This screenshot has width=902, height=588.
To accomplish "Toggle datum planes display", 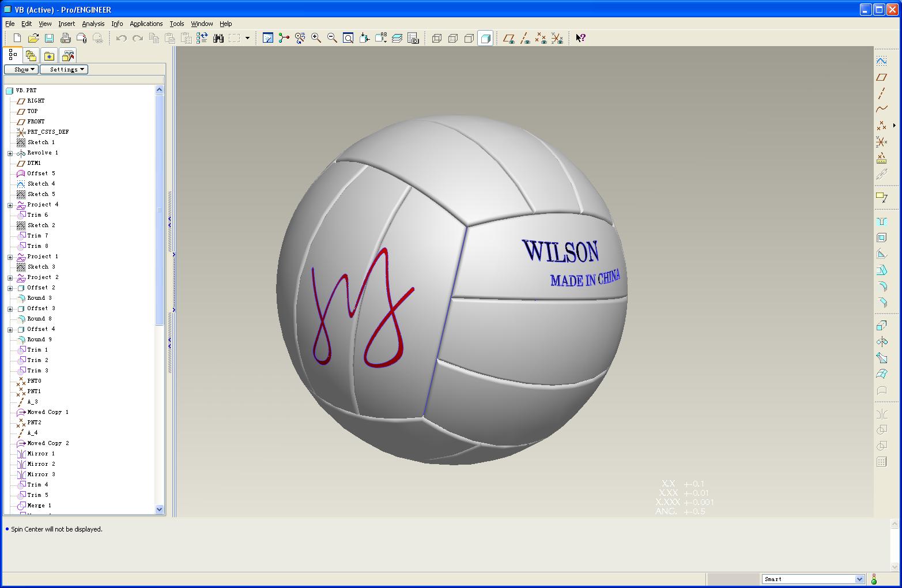I will click(508, 38).
